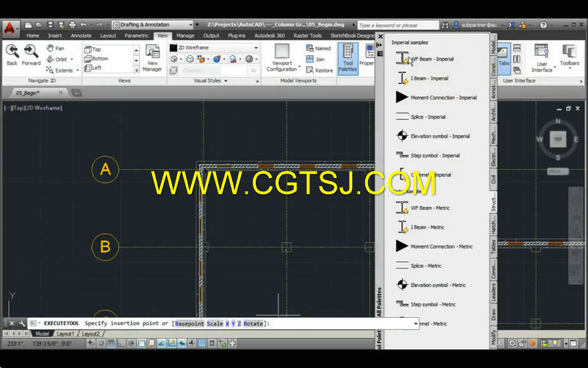The width and height of the screenshot is (588, 368).
Task: Click the Autodesk Exchange X icon
Action: pos(511,25)
